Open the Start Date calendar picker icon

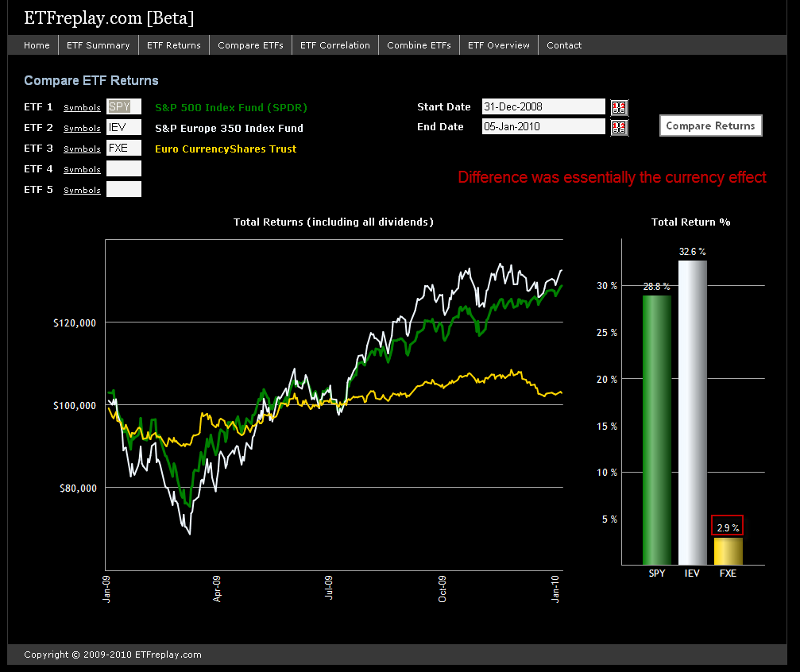coord(619,107)
